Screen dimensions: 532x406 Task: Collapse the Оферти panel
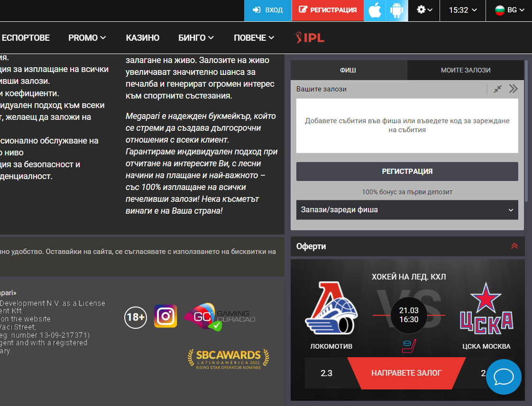pos(514,246)
